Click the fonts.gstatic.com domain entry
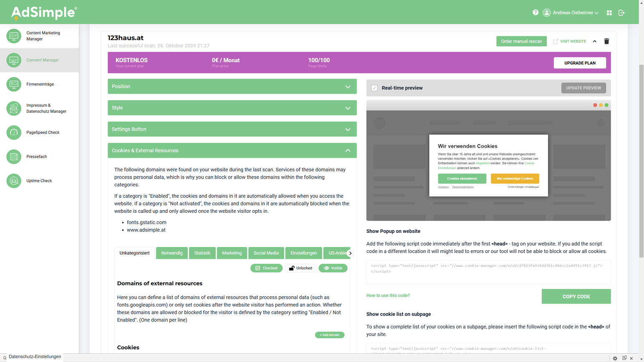This screenshot has height=362, width=644. (146, 222)
